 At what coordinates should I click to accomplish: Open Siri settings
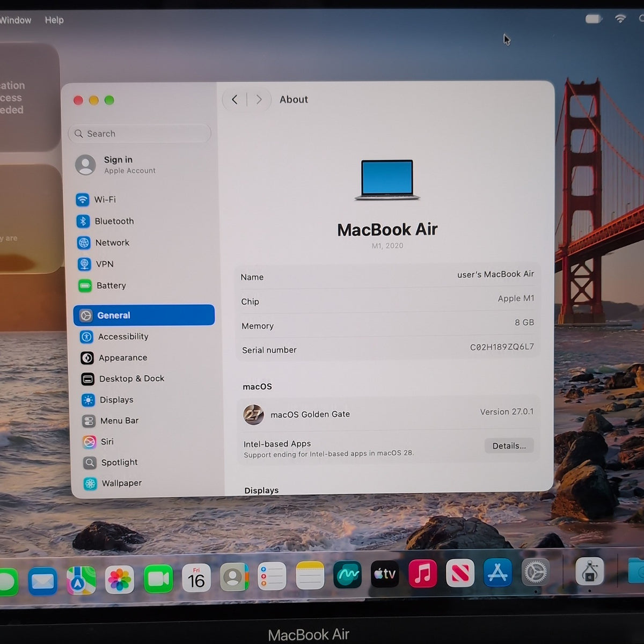coord(146,442)
